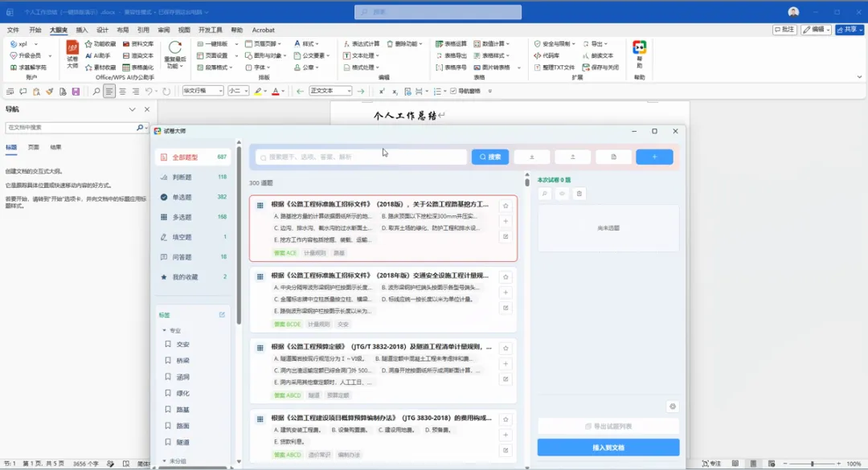Open the Acrobat ribbon tab
The image size is (868, 470).
[x=263, y=30]
